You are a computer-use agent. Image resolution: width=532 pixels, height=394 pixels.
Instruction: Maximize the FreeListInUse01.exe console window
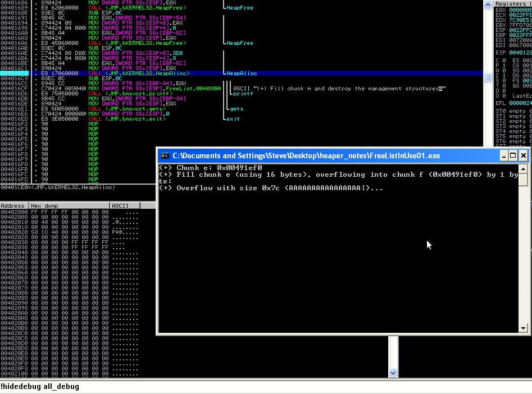[513, 155]
